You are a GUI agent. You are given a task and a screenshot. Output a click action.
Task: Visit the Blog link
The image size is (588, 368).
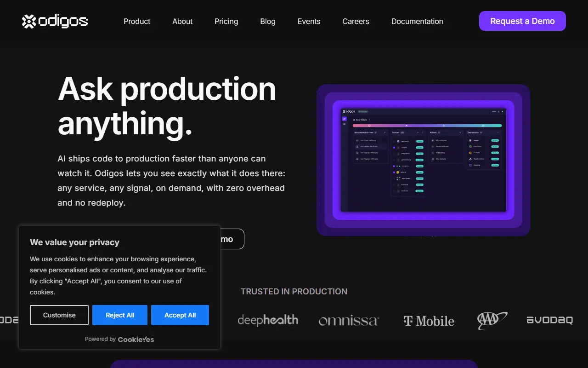(268, 21)
